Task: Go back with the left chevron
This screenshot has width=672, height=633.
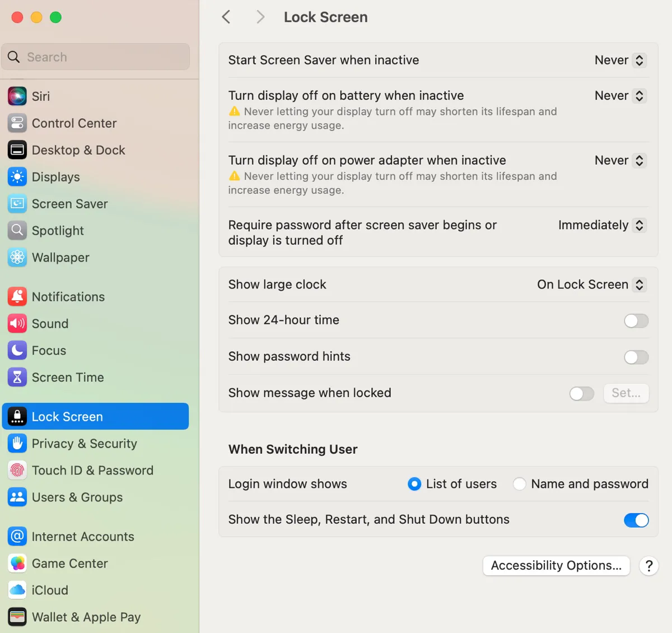Action: pyautogui.click(x=226, y=17)
